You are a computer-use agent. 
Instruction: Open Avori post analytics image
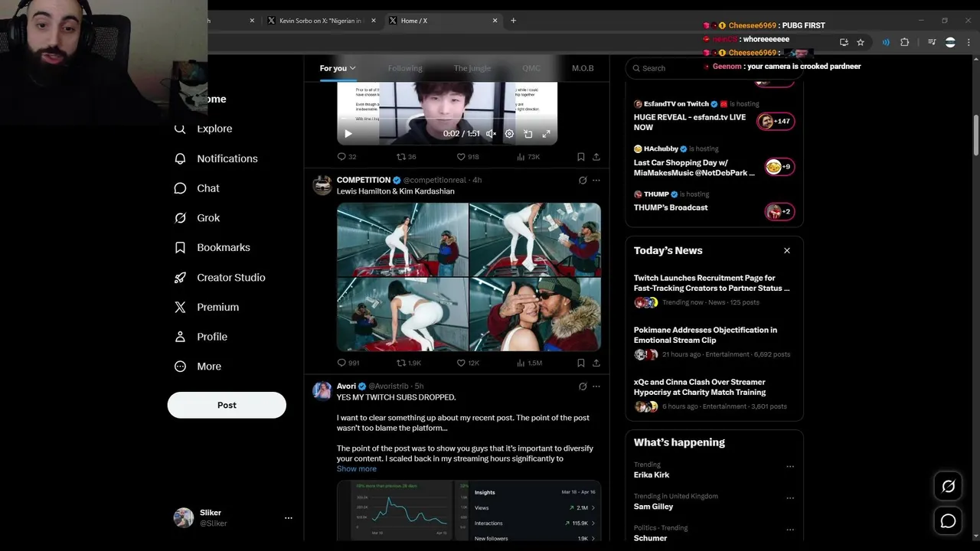click(x=469, y=510)
